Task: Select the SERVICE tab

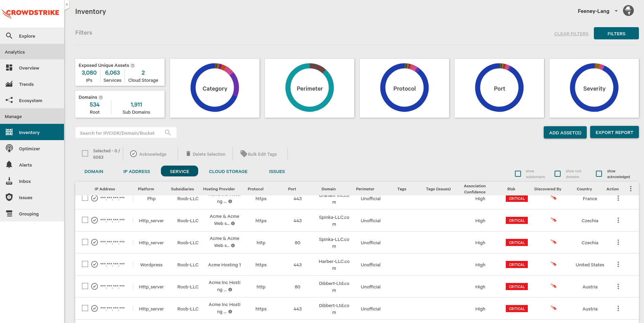Action: [180, 171]
